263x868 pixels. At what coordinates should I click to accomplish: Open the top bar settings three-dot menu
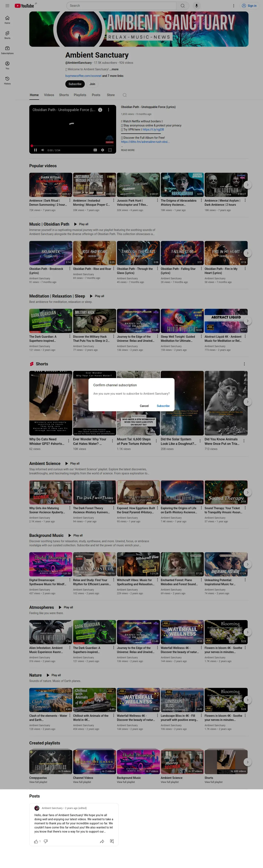[x=234, y=6]
